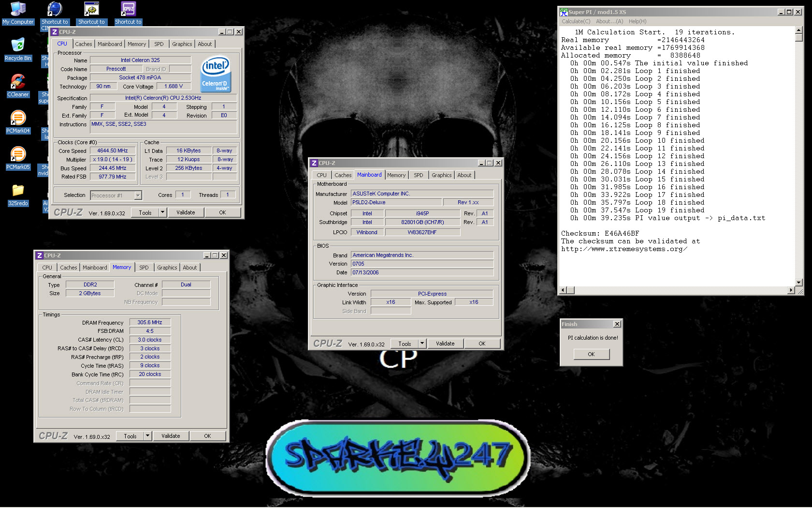Image resolution: width=812 pixels, height=508 pixels.
Task: Click Tools button in the Memory window
Action: pyautogui.click(x=130, y=435)
